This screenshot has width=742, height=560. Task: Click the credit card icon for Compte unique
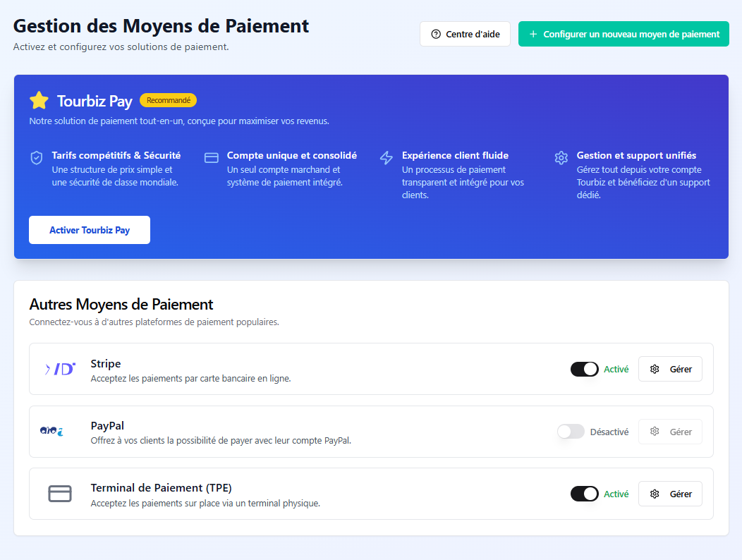coord(212,157)
